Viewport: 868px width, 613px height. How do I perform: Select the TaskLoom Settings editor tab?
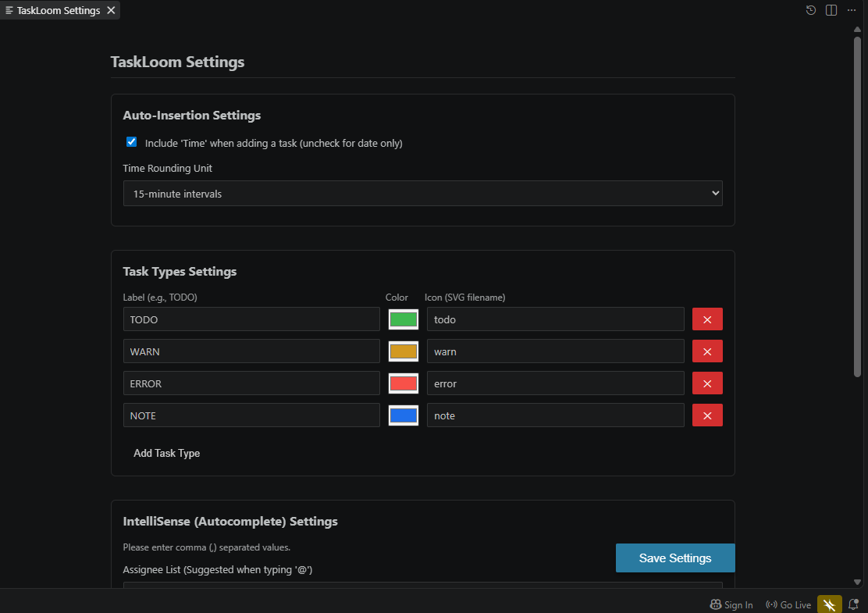tap(60, 10)
